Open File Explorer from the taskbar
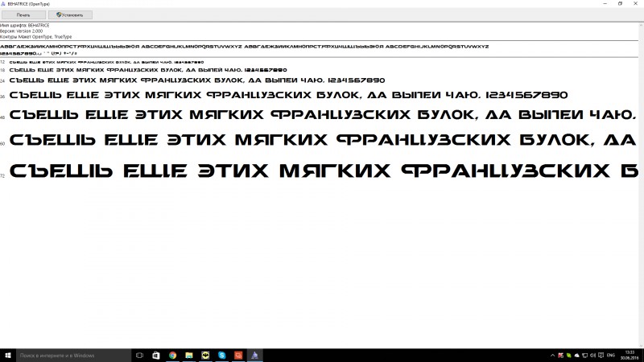 click(x=189, y=356)
